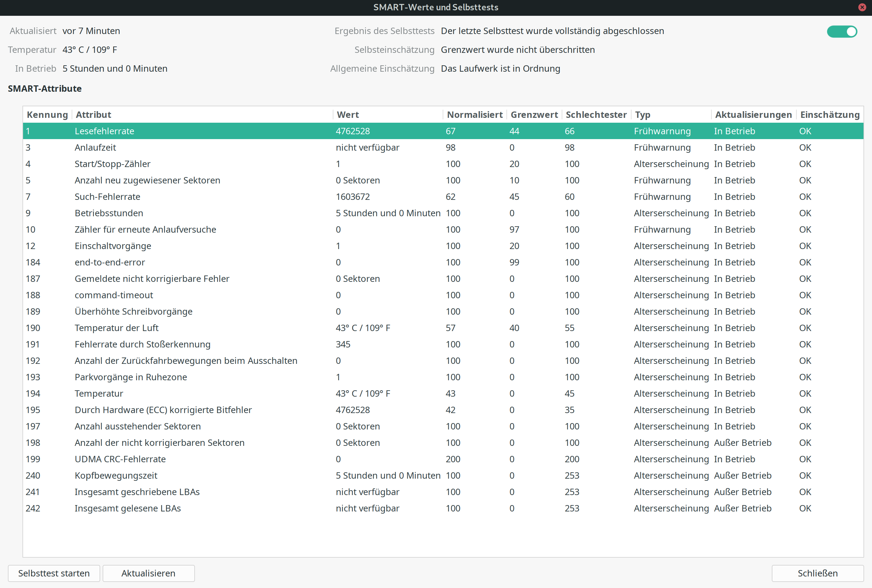This screenshot has height=588, width=872.
Task: Select the Anzahl neu zugewiesener Sektoren row
Action: pyautogui.click(x=147, y=180)
